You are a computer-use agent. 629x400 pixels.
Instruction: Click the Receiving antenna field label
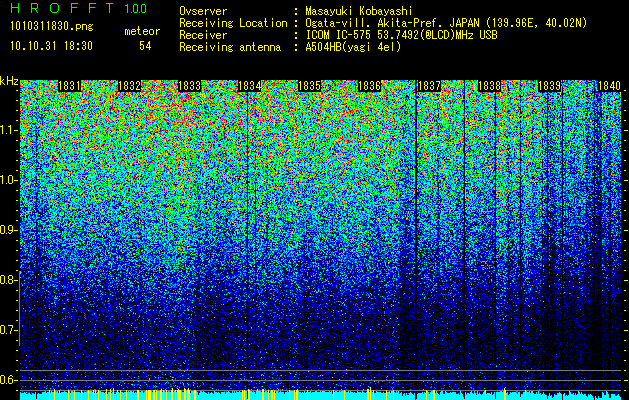pos(230,47)
